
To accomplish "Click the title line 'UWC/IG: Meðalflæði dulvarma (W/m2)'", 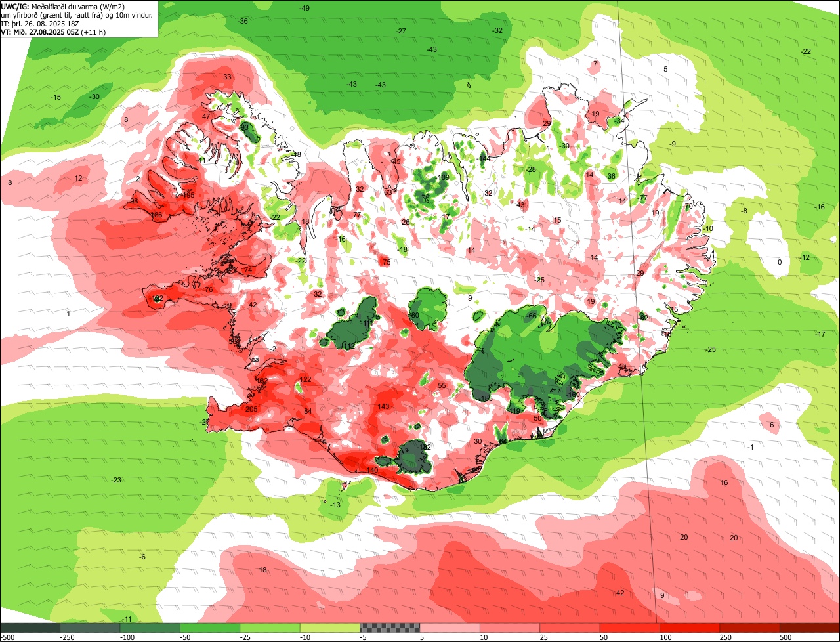I will (63, 6).
